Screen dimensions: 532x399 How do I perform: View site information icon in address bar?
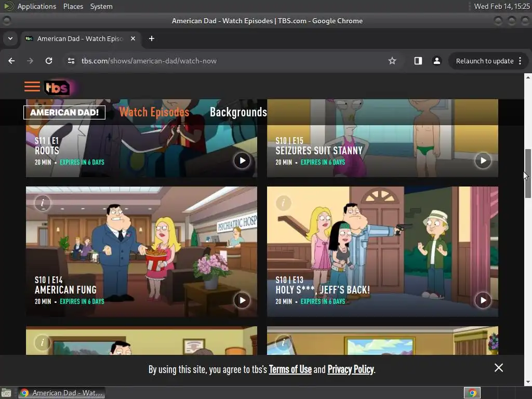click(71, 61)
